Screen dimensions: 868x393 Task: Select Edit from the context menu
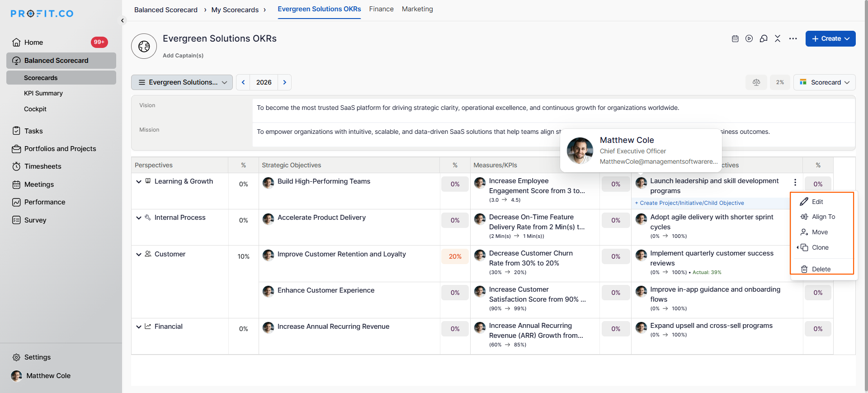(817, 202)
